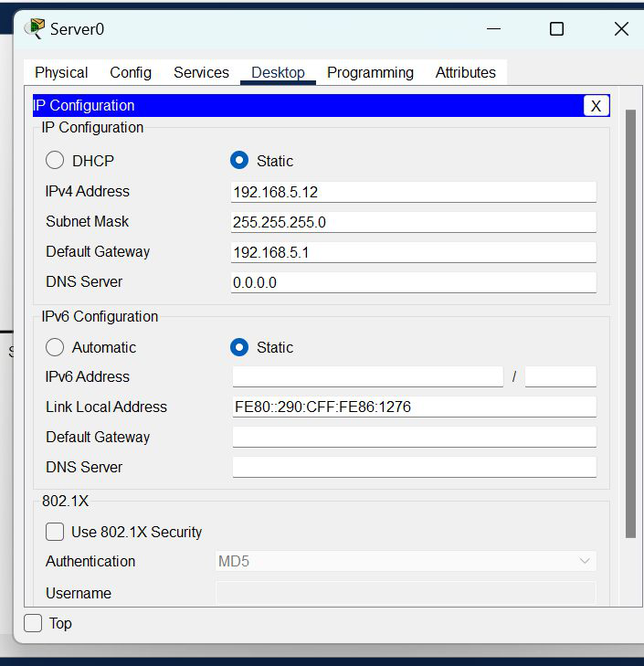The width and height of the screenshot is (644, 666).
Task: Click the Subnet Mask field
Action: [413, 222]
